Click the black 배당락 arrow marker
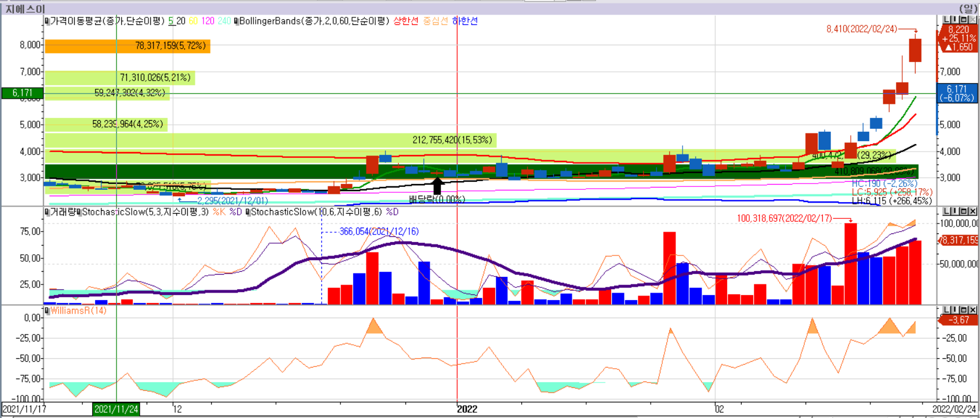The height and width of the screenshot is (418, 980). (x=437, y=186)
